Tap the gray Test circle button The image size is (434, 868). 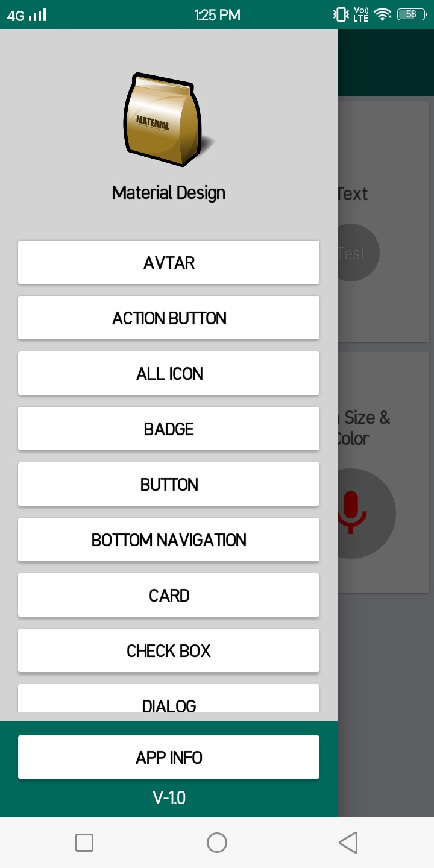[x=357, y=253]
